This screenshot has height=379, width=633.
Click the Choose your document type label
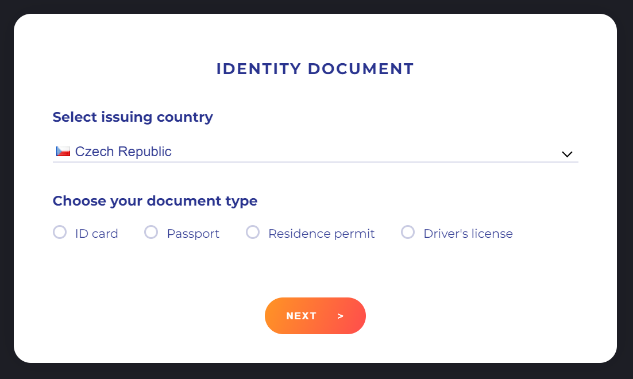[x=155, y=201]
